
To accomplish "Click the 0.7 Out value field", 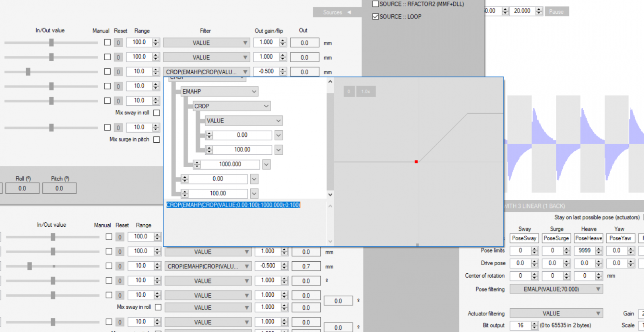I will [x=306, y=266].
